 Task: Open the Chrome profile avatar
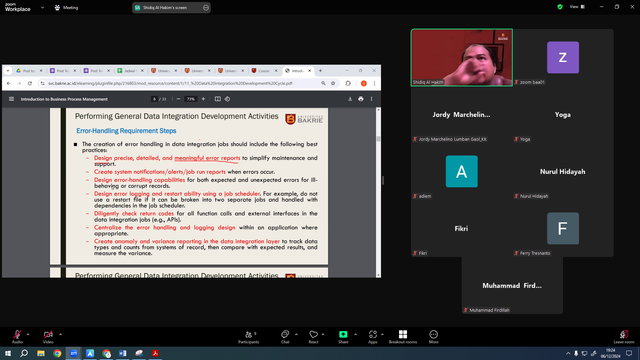click(363, 83)
